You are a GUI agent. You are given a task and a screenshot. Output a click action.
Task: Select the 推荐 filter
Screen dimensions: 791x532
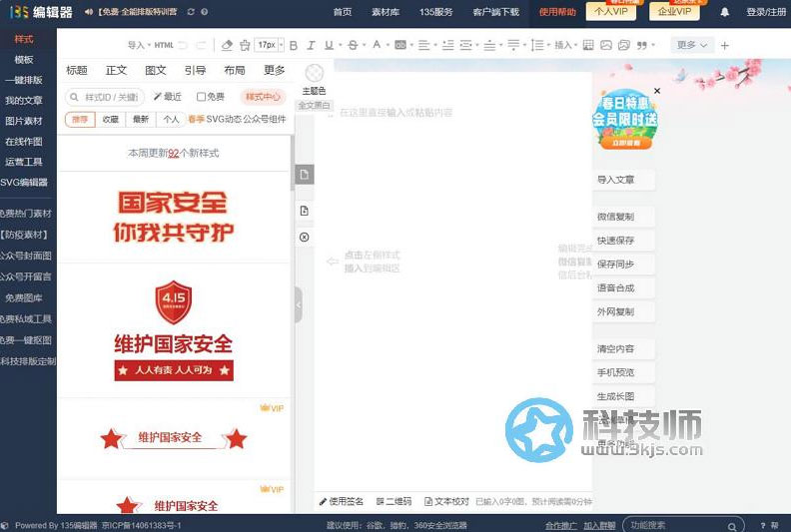[80, 120]
